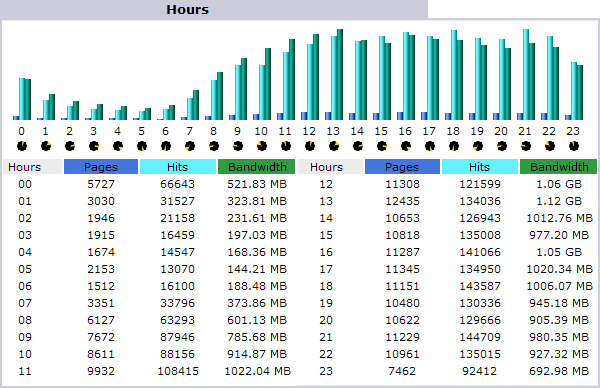Click the clock icon under hour 19
The width and height of the screenshot is (600, 388).
point(478,146)
